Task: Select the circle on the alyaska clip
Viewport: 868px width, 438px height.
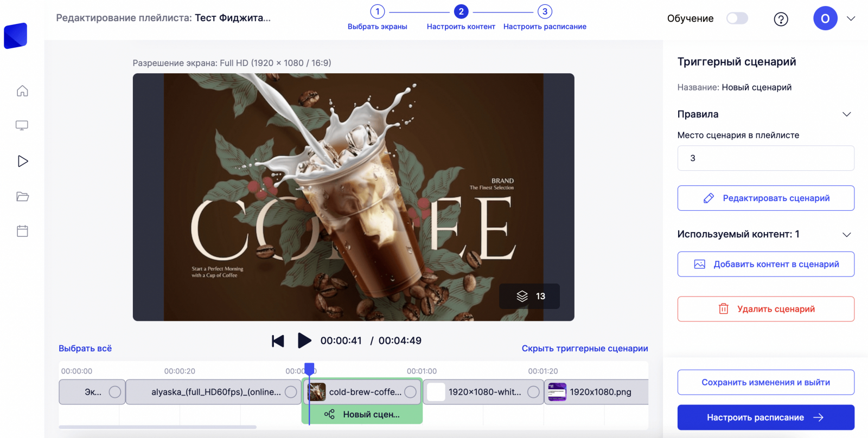Action: click(x=291, y=392)
